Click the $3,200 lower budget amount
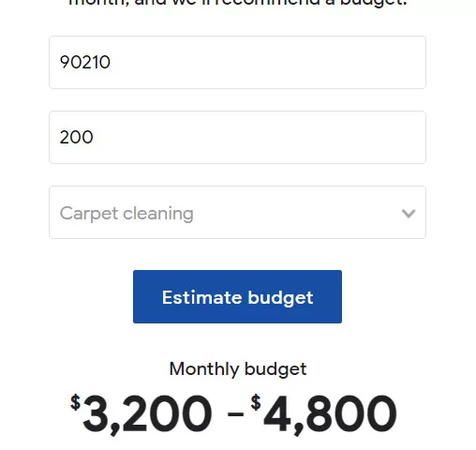Image resolution: width=476 pixels, height=450 pixels. [x=141, y=413]
